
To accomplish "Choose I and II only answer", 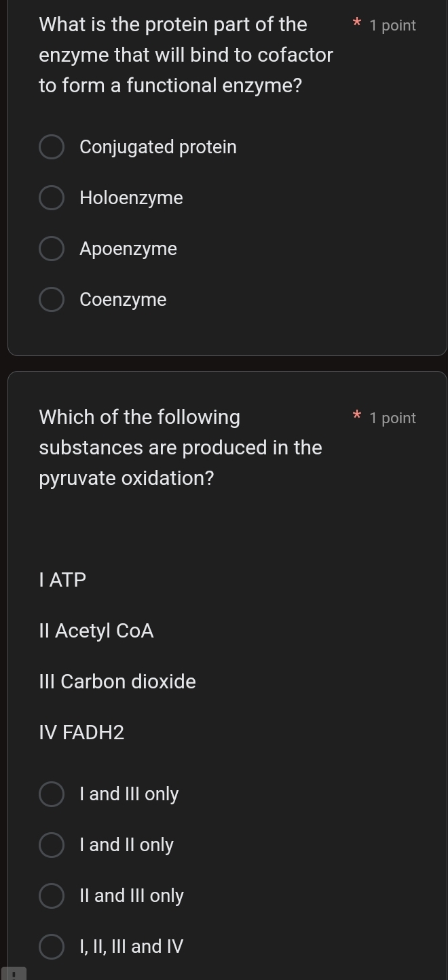I will [52, 844].
